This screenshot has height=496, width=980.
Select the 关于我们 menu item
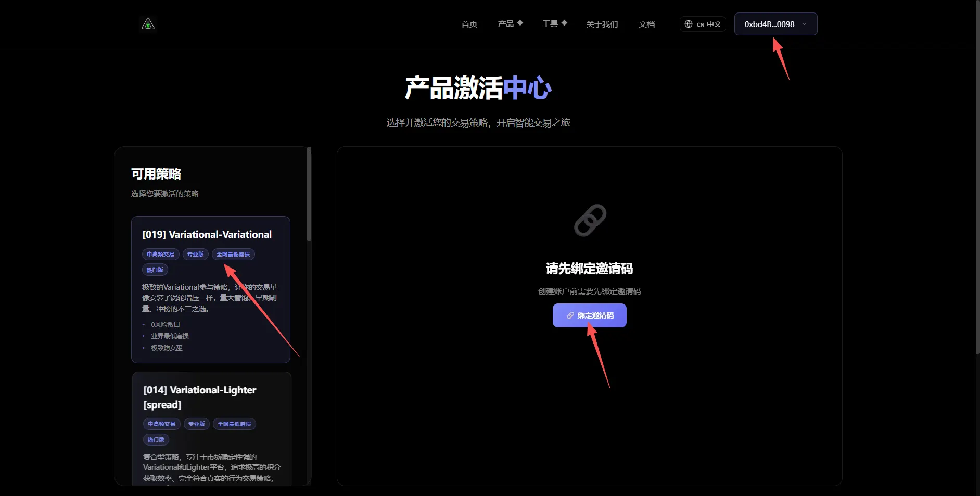601,24
